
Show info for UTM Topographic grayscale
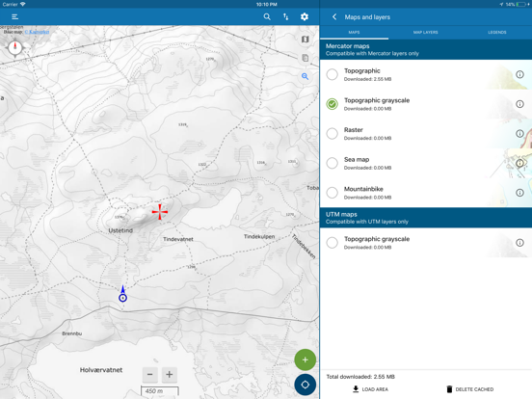(x=519, y=243)
